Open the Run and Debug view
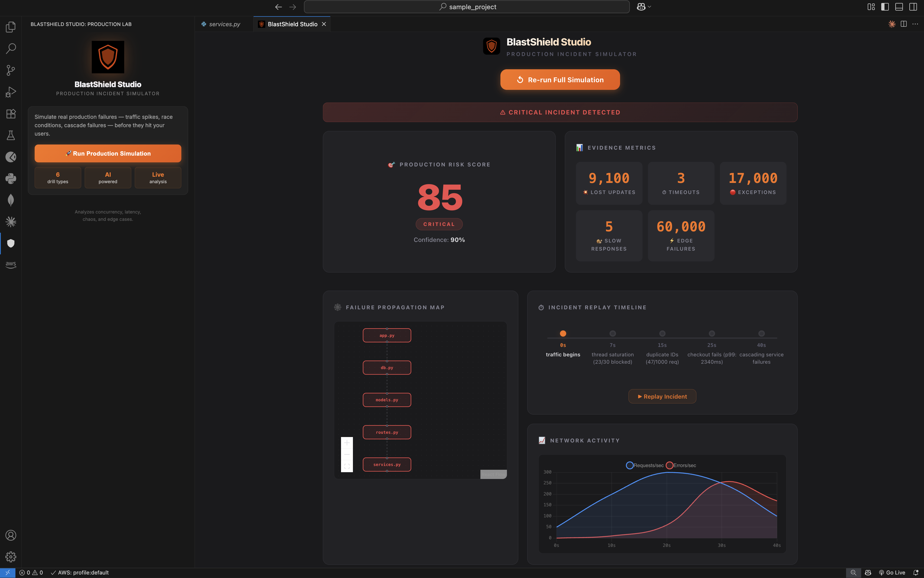The image size is (924, 578). coord(11,92)
